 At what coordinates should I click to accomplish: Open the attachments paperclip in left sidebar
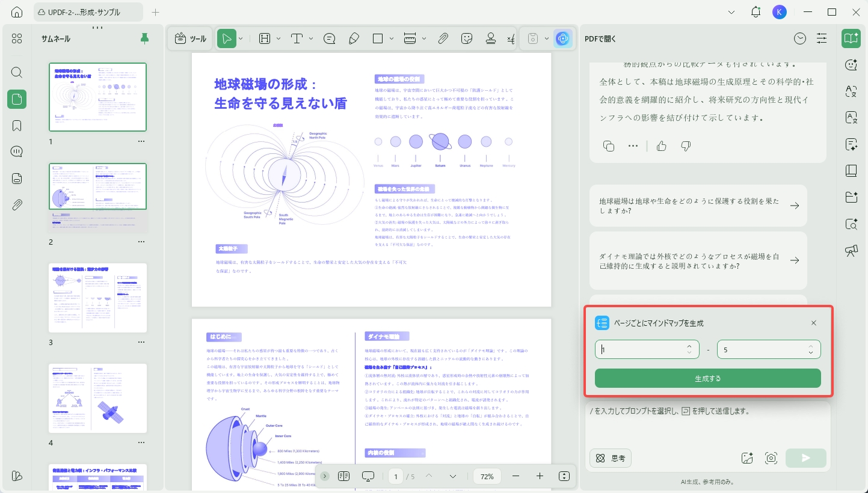(x=17, y=204)
